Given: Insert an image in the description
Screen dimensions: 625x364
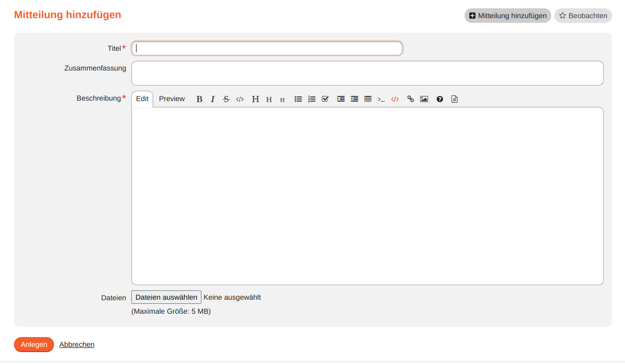Looking at the screenshot, I should [x=424, y=99].
